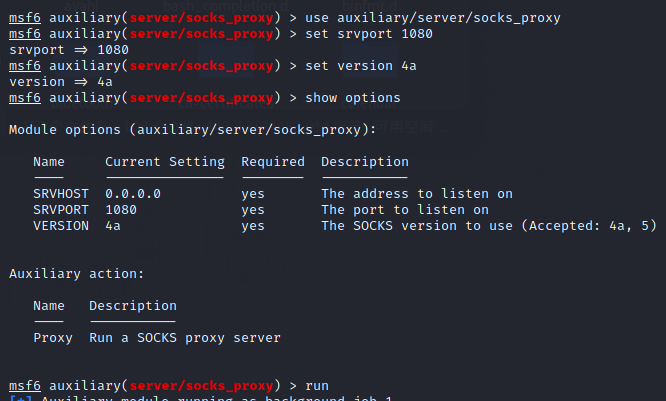The image size is (666, 401).
Task: Click the 'run' command on last prompt
Action: click(316, 385)
